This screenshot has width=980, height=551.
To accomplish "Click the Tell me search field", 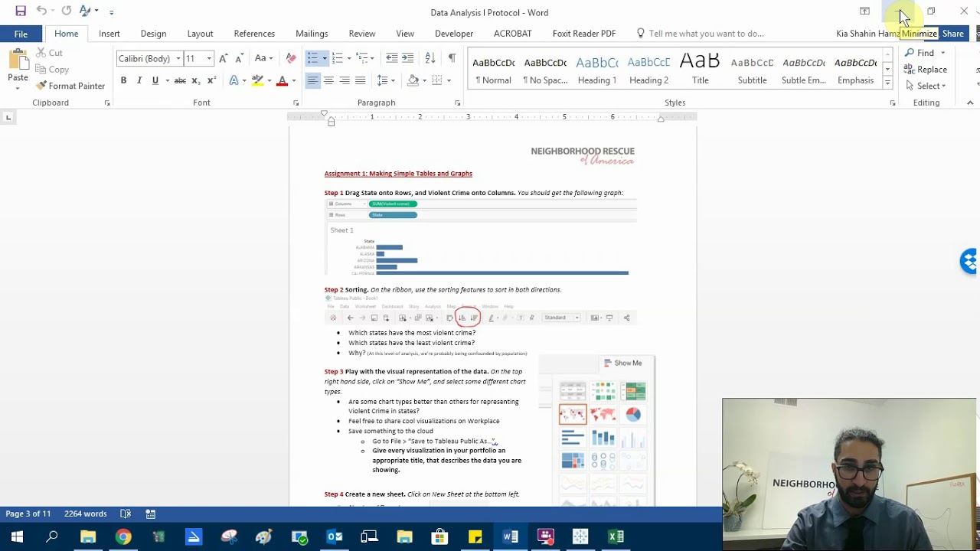I will [706, 34].
